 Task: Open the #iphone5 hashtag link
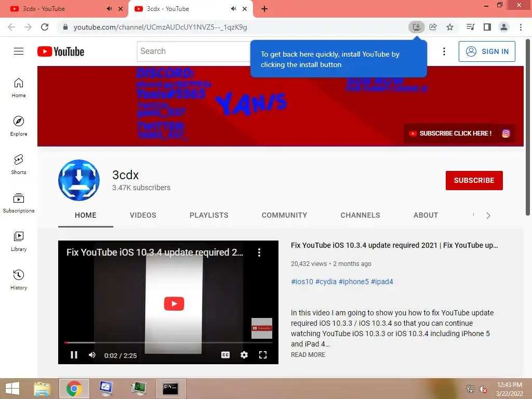(x=353, y=282)
